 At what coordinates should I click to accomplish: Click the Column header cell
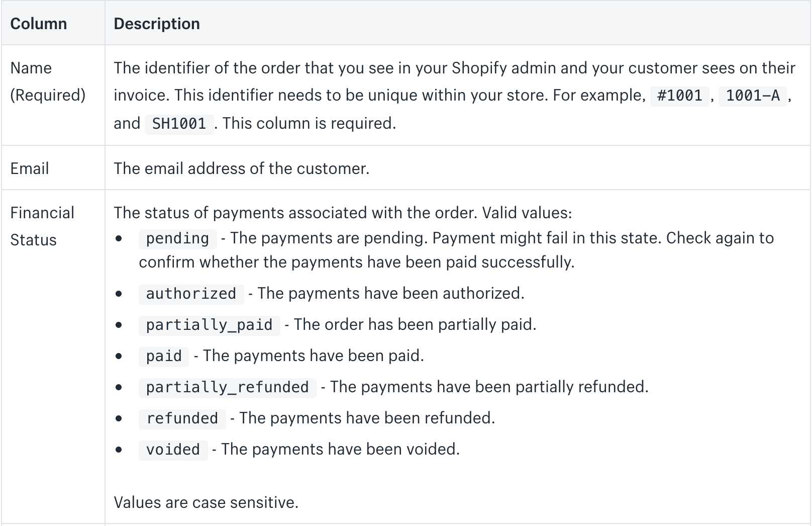point(53,23)
